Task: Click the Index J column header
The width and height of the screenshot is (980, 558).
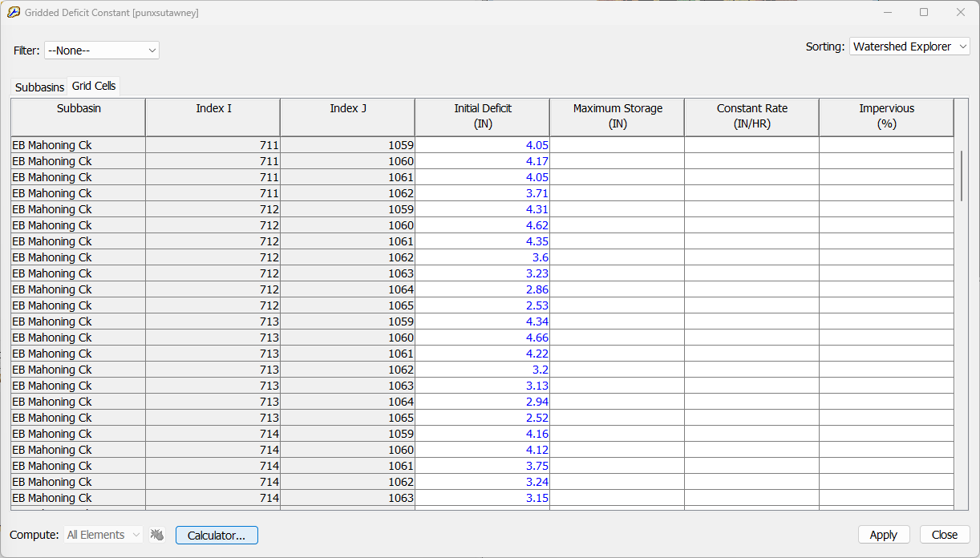Action: click(x=348, y=117)
